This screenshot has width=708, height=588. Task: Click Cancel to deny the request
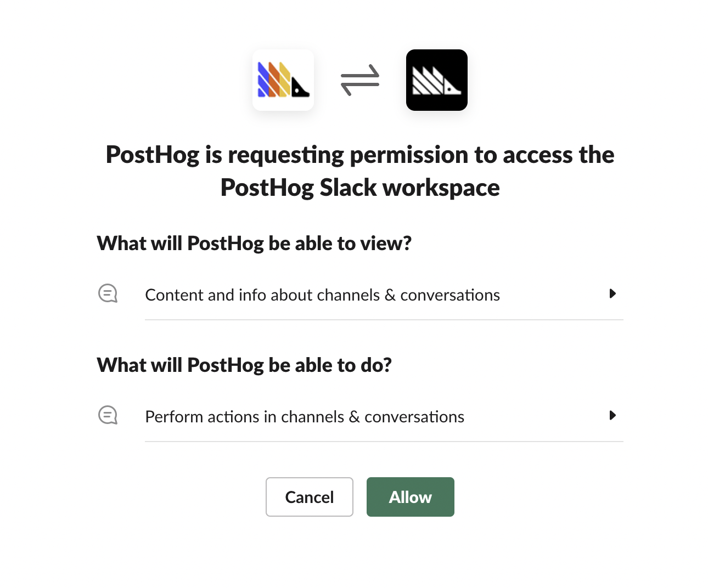[309, 496]
